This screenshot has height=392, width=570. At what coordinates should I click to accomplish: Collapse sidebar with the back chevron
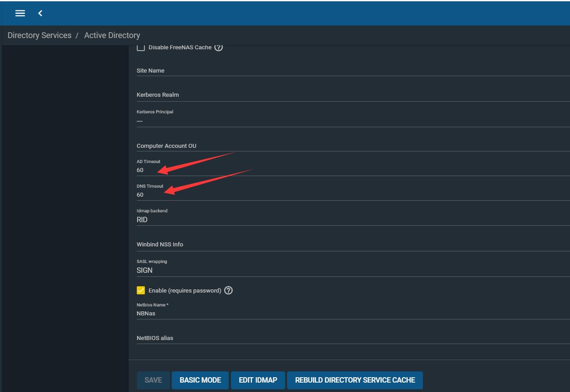tap(40, 13)
